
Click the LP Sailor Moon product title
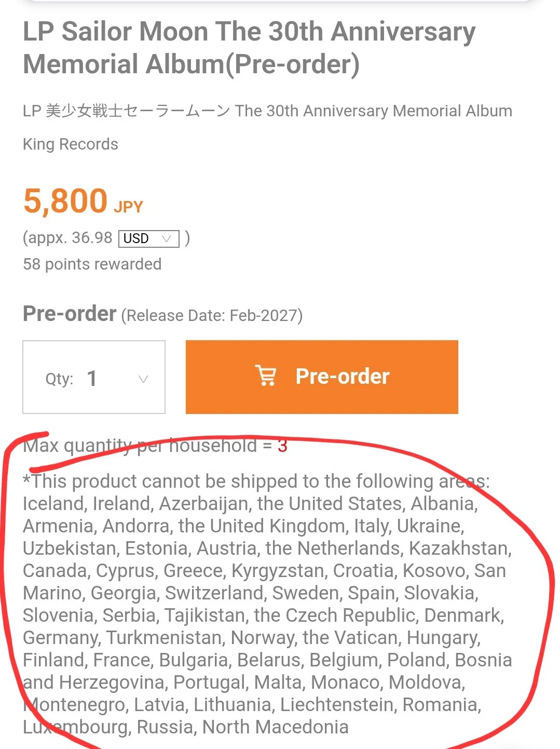click(249, 48)
